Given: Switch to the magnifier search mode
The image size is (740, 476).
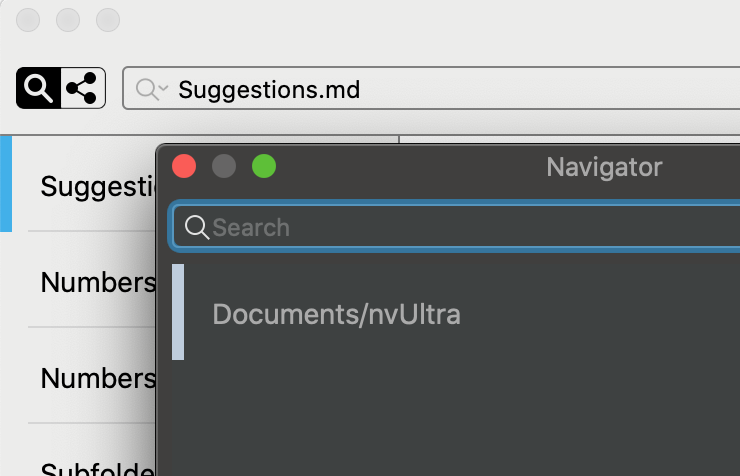Looking at the screenshot, I should (x=38, y=89).
